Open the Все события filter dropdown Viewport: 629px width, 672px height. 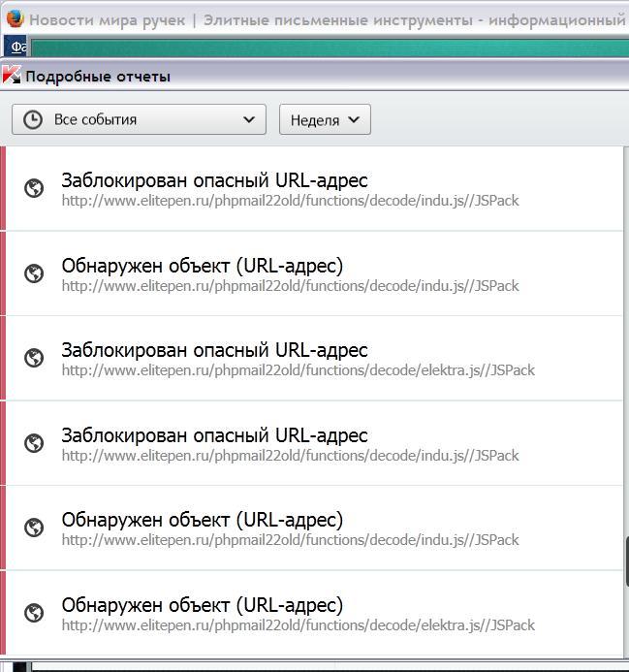coord(139,119)
